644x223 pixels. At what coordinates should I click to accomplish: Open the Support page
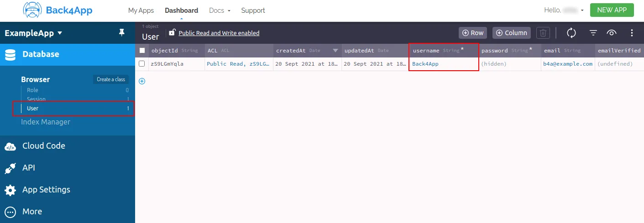click(253, 10)
